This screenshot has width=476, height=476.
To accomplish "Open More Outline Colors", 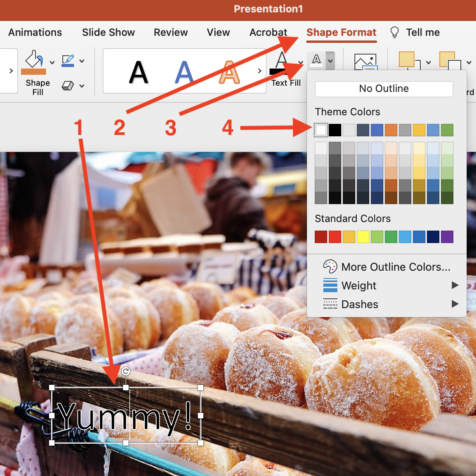I will pos(386,267).
